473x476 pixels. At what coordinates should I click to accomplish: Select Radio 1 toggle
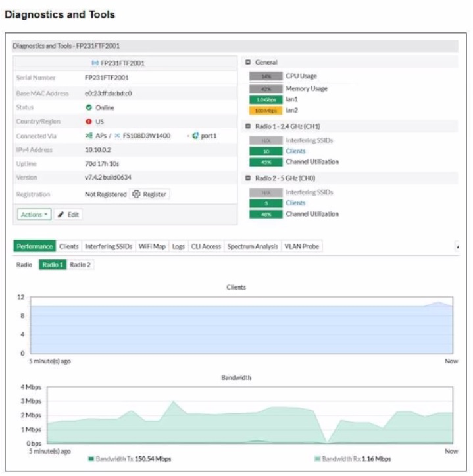[x=52, y=265]
